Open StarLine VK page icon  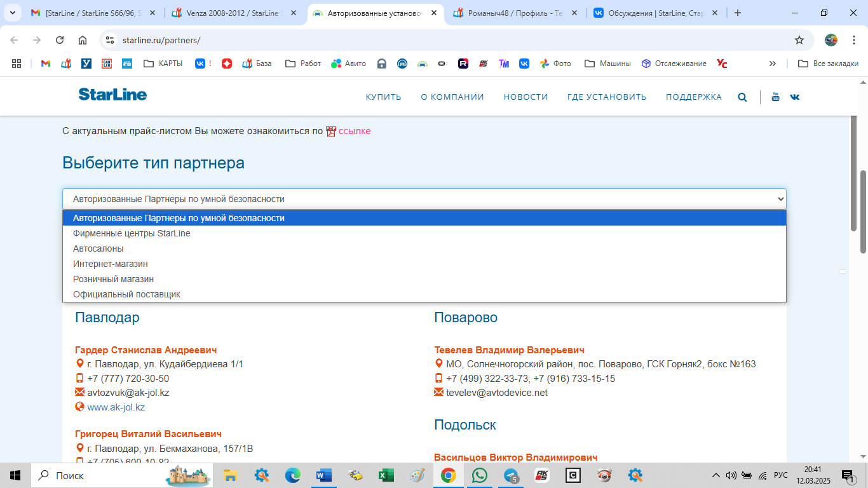point(795,97)
